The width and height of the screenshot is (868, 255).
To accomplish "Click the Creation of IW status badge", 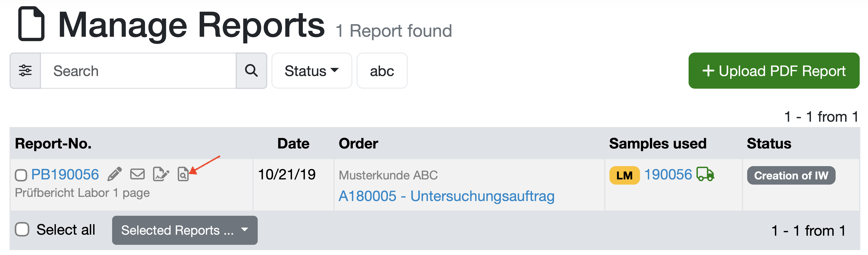I will (x=791, y=175).
